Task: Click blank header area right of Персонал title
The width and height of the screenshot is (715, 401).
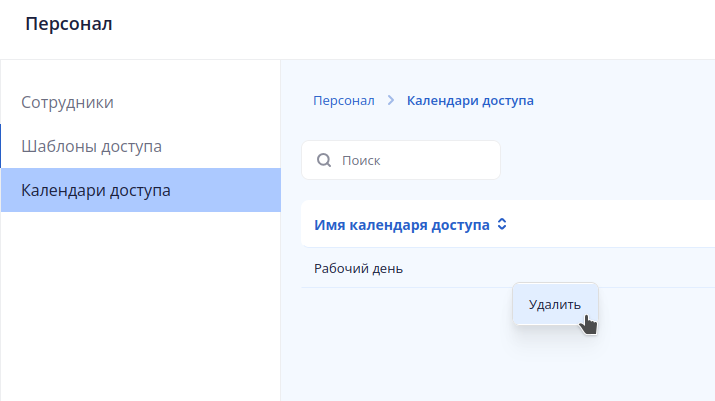Action: 400,24
